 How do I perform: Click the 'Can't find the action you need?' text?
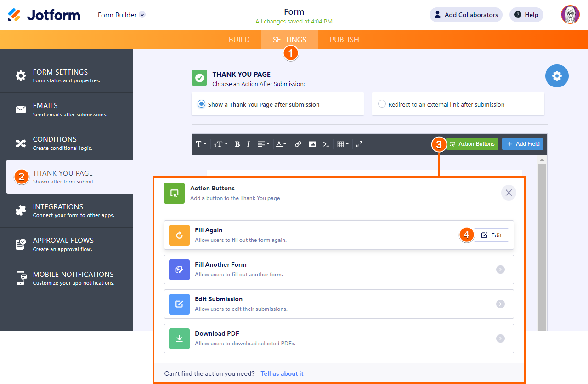point(209,373)
